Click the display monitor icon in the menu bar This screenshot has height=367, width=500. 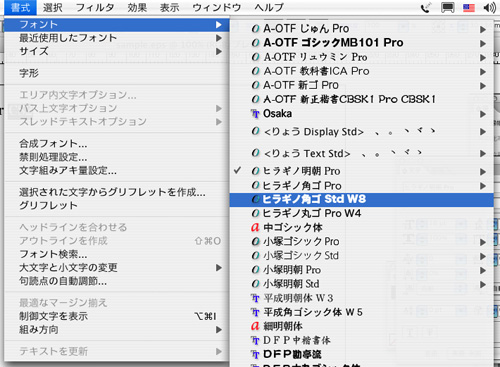point(447,7)
